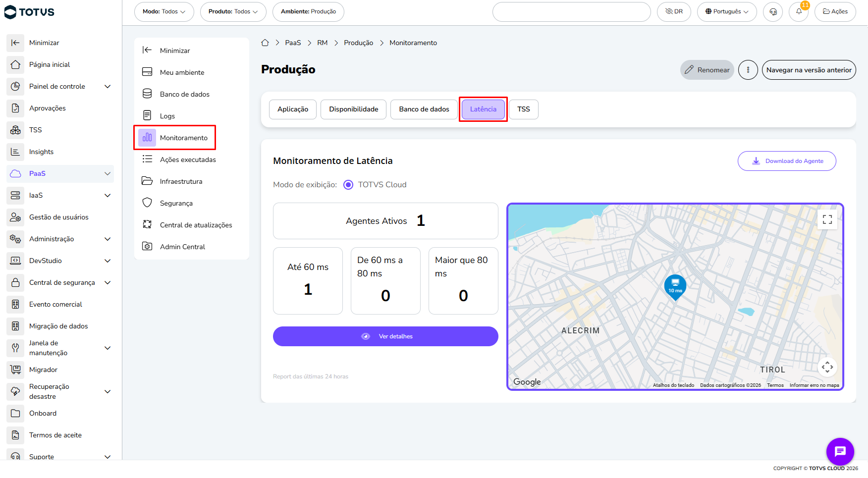Select the Latência tab
The height and width of the screenshot is (478, 868).
coord(483,109)
